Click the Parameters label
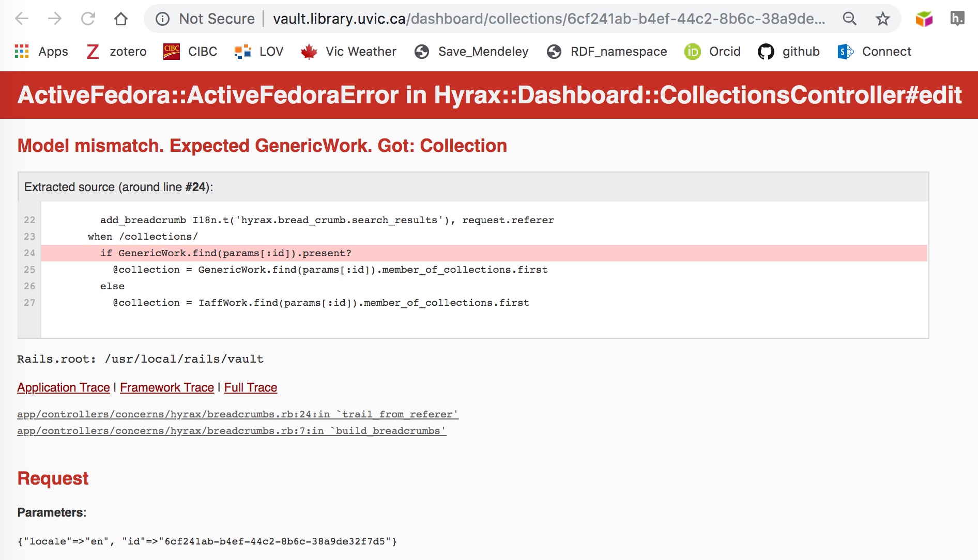 click(x=52, y=512)
